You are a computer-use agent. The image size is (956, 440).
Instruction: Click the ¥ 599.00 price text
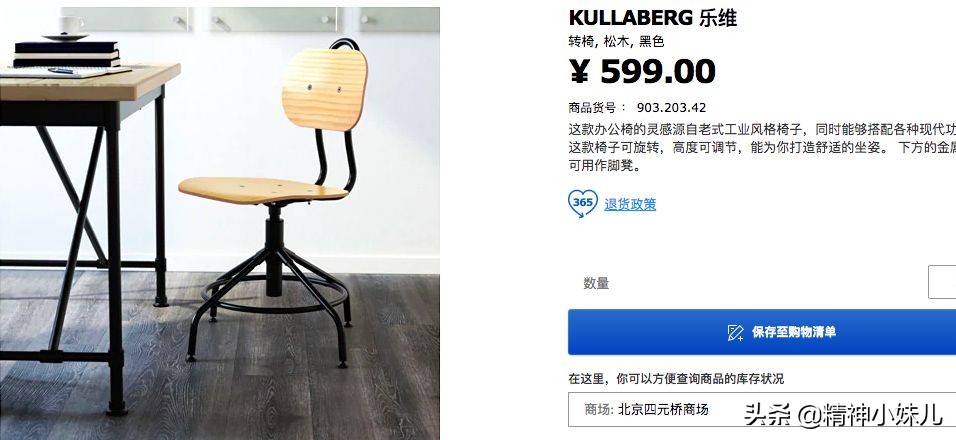[x=643, y=72]
